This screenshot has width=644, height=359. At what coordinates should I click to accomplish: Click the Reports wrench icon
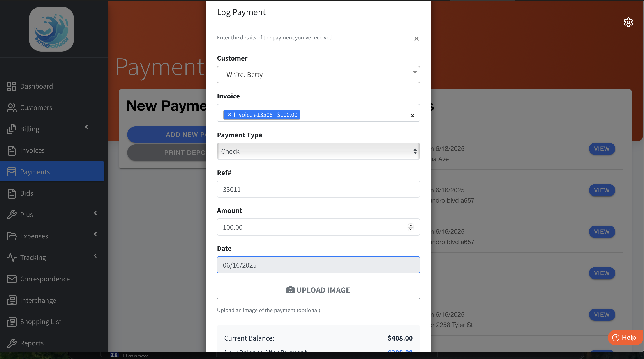(x=12, y=343)
